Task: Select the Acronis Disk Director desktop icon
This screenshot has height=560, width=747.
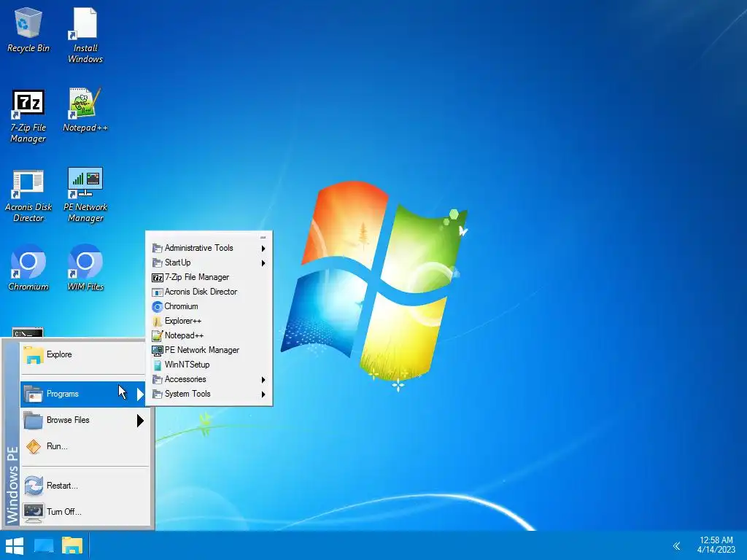Action: [x=28, y=195]
